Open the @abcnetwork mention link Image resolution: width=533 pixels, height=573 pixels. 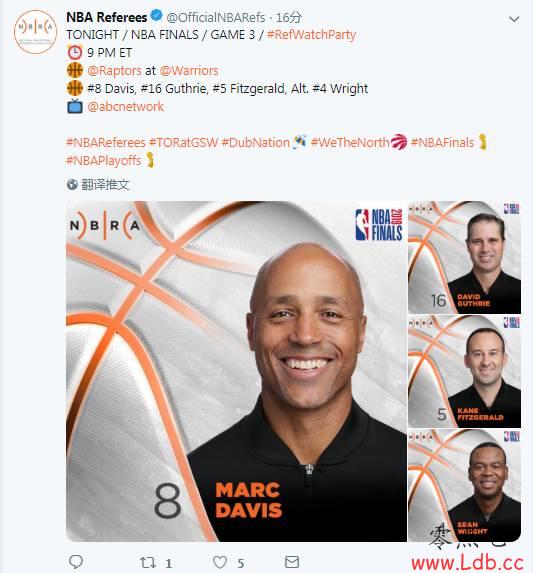pyautogui.click(x=126, y=106)
